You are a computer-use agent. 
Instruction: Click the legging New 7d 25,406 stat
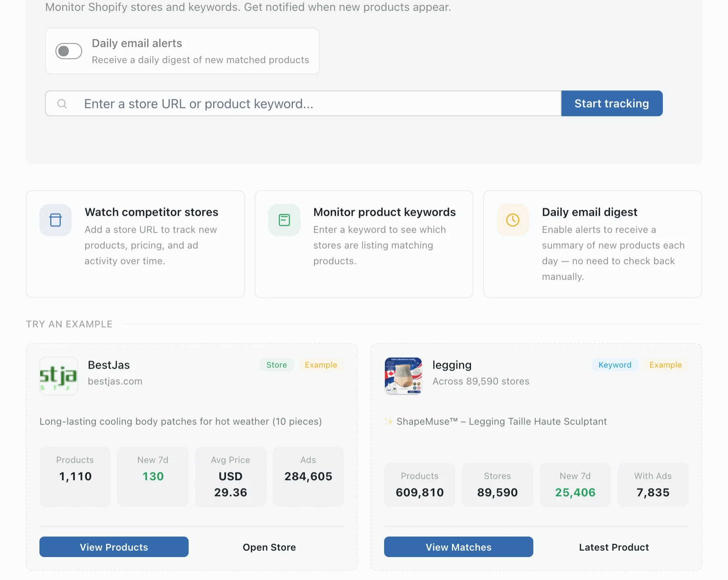click(x=575, y=485)
